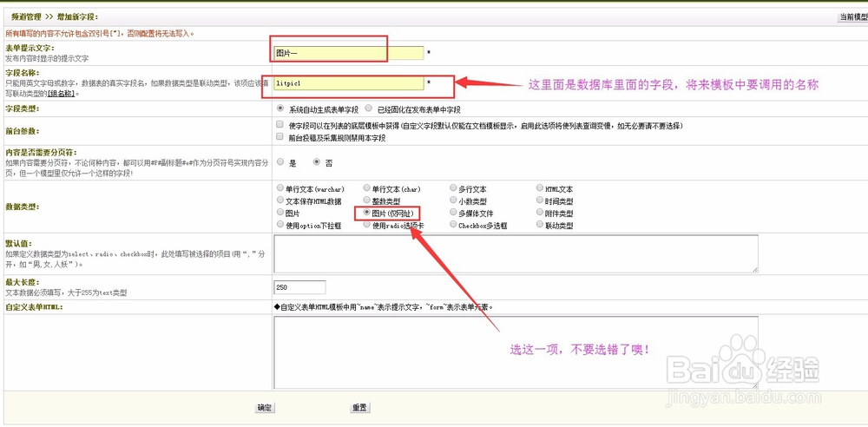This screenshot has width=868, height=427.
Task: Click the 内容是否需要分页符 label
Action: 41,152
